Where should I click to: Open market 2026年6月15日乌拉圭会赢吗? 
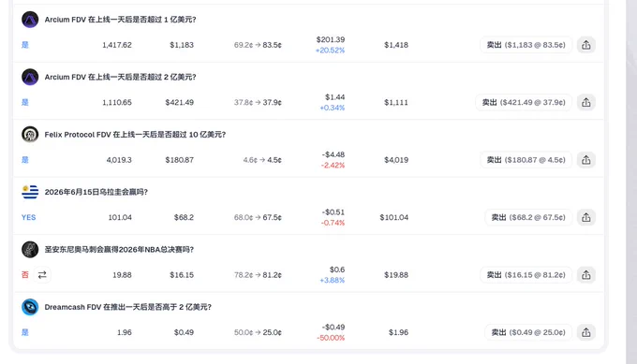96,192
